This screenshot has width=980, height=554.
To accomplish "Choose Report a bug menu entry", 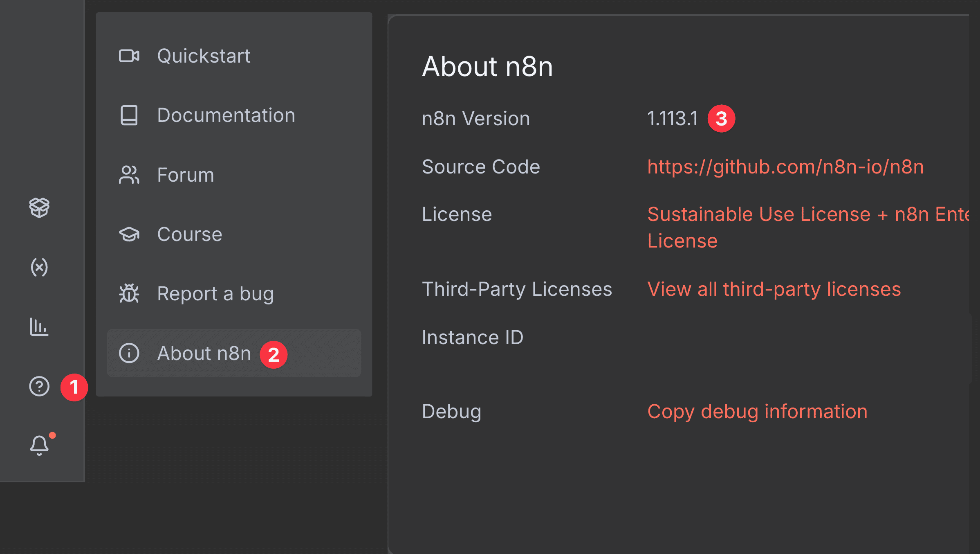I will [x=215, y=294].
